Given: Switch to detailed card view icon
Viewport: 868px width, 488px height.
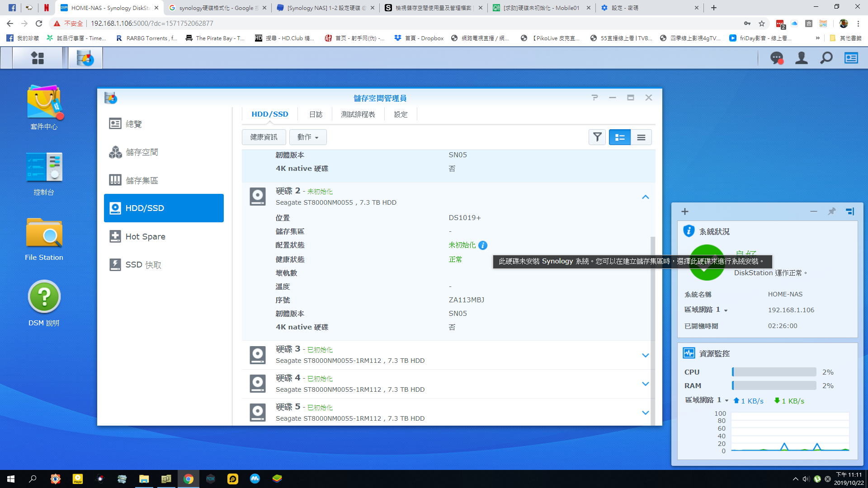Looking at the screenshot, I should [620, 137].
